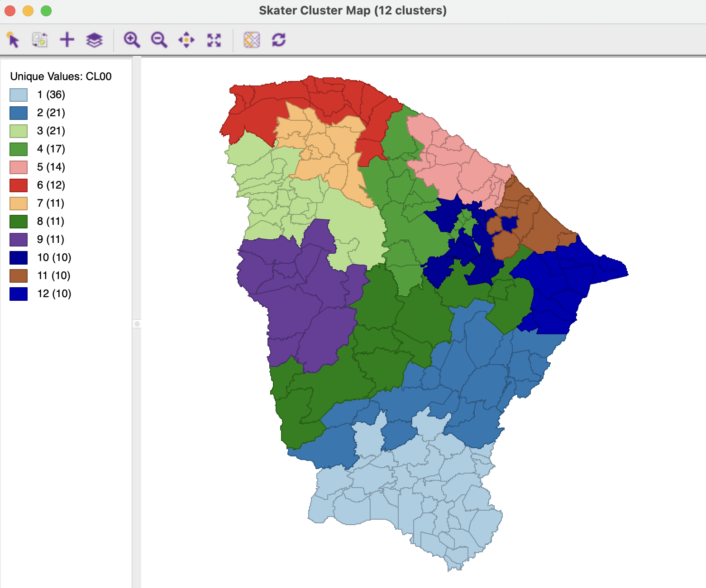Click the red close window button
This screenshot has height=588, width=706.
click(x=10, y=10)
